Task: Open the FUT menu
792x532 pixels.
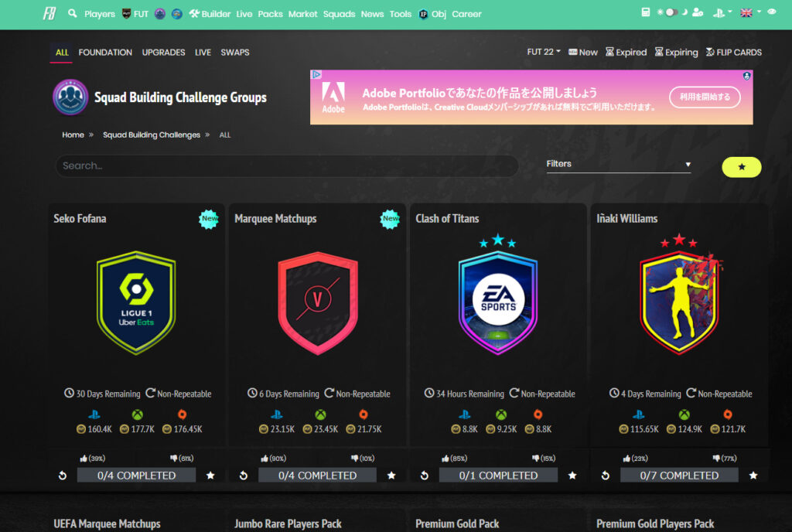Action: pos(135,14)
